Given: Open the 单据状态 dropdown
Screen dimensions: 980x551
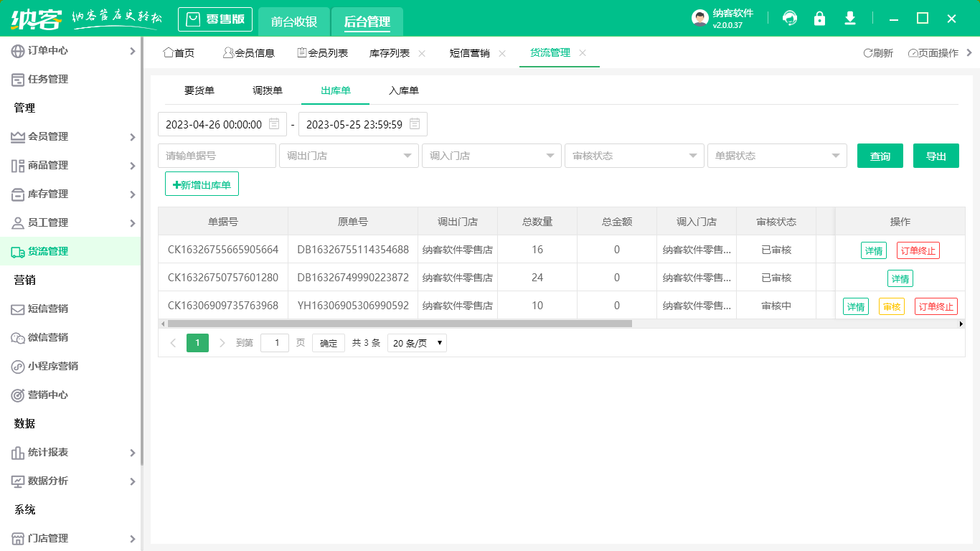Looking at the screenshot, I should pos(777,155).
